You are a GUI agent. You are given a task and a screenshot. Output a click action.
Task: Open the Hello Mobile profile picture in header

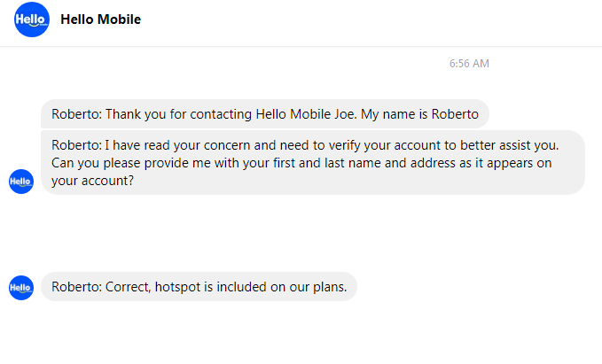32,19
